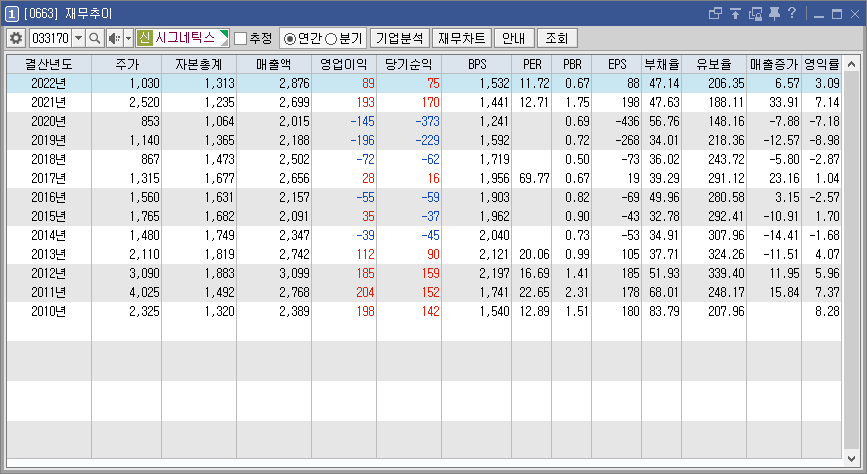Click the 안내 button

tap(514, 38)
